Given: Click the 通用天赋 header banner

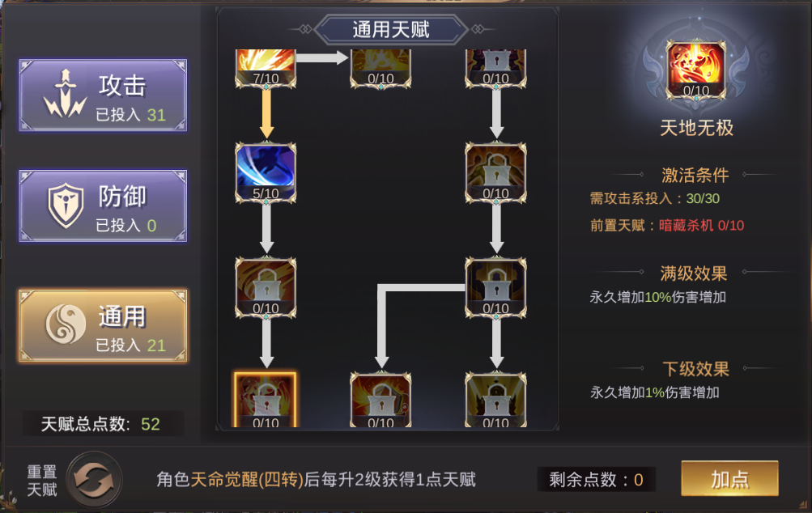Looking at the screenshot, I should tap(391, 29).
